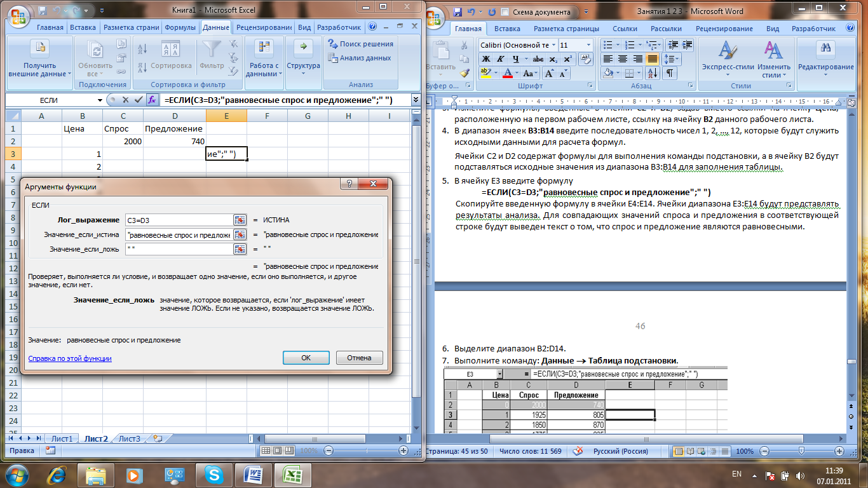Open help with dialog question mark button
868x488 pixels.
(x=349, y=184)
